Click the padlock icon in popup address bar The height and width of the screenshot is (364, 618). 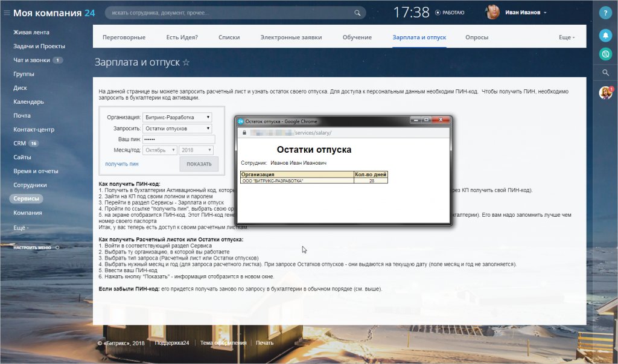point(244,133)
